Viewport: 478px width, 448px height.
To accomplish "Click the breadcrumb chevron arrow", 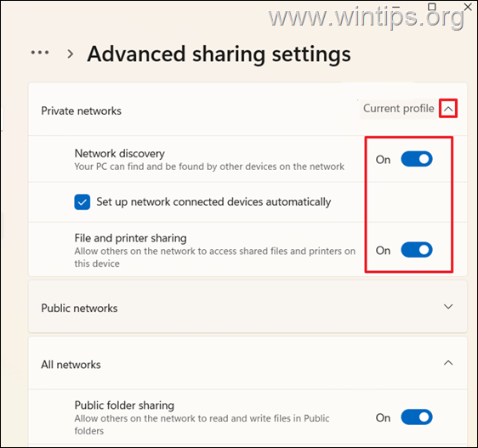I will 70,54.
